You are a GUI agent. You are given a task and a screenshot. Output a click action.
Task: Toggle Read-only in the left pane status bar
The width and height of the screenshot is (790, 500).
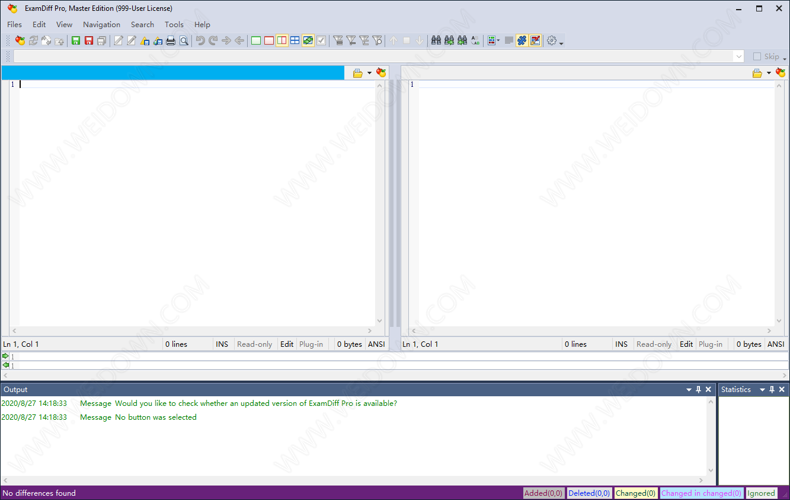click(254, 344)
